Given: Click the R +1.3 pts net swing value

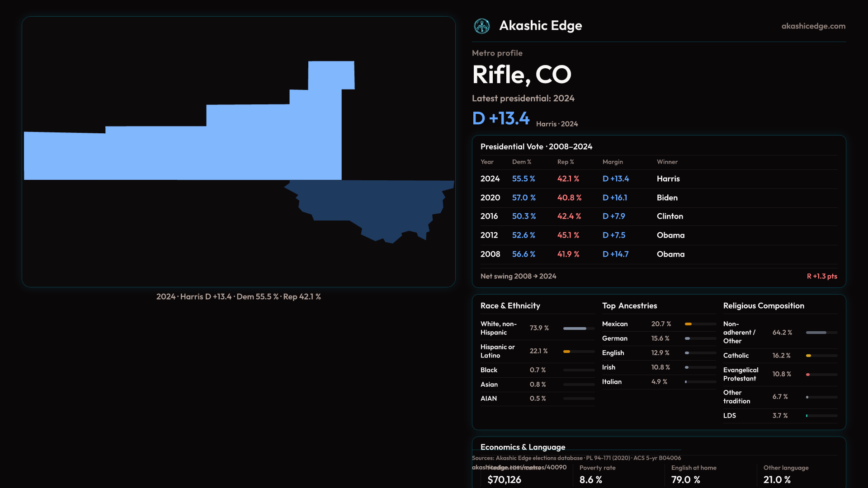Looking at the screenshot, I should (821, 276).
